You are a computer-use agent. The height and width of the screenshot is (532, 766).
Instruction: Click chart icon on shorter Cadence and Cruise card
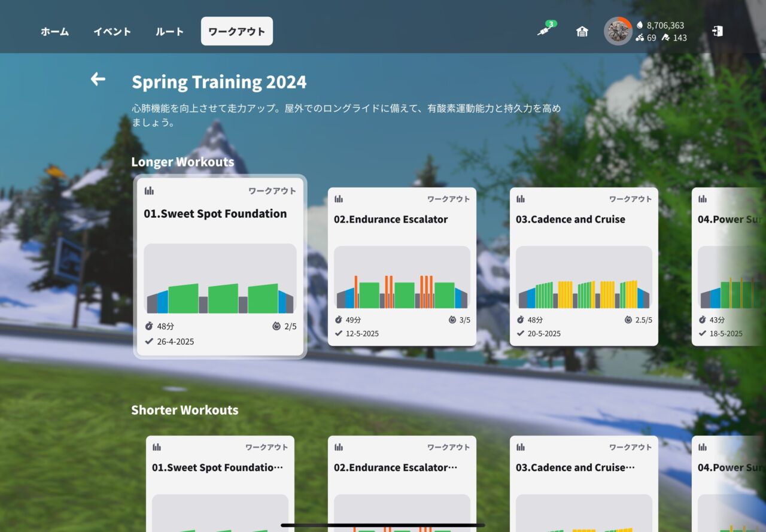(521, 447)
